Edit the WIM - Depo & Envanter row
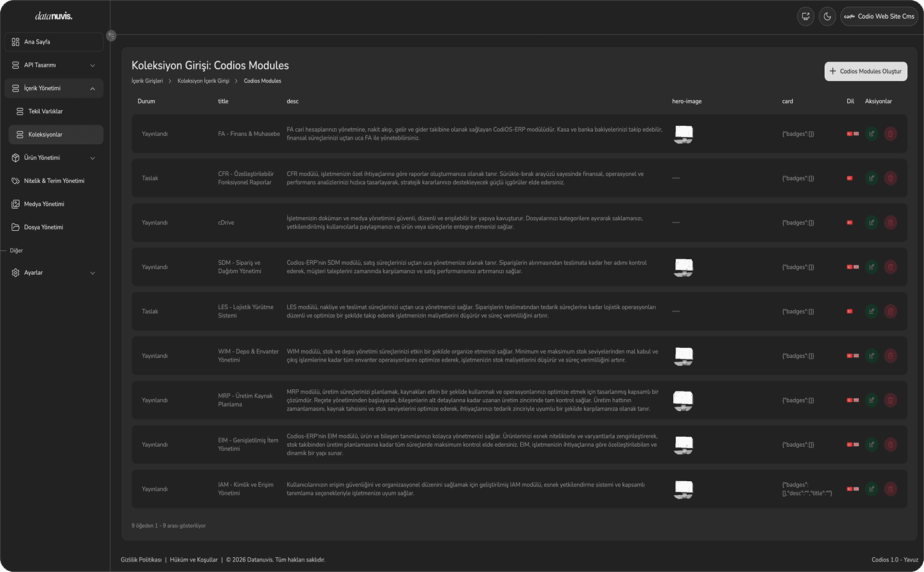The width and height of the screenshot is (924, 572). [871, 356]
